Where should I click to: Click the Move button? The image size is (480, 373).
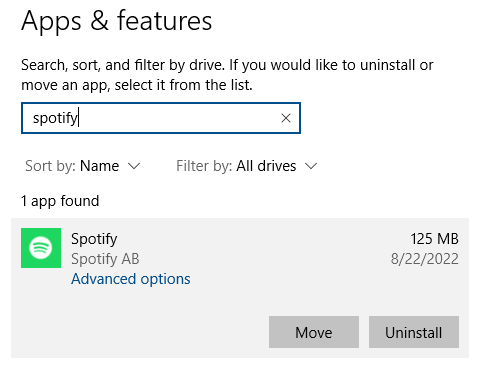click(x=314, y=332)
